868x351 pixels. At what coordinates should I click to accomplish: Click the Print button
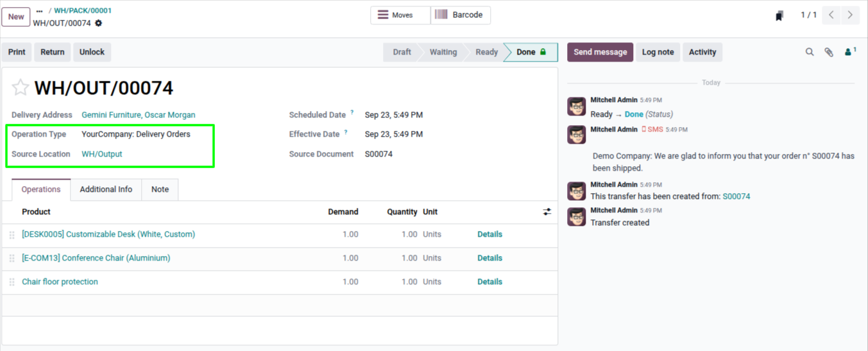(17, 52)
